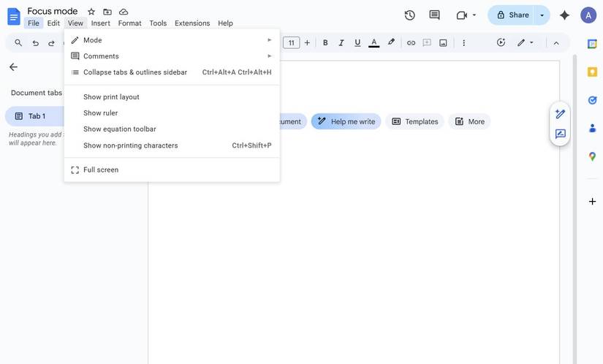Open the Gemini sparkle icon

(x=564, y=15)
